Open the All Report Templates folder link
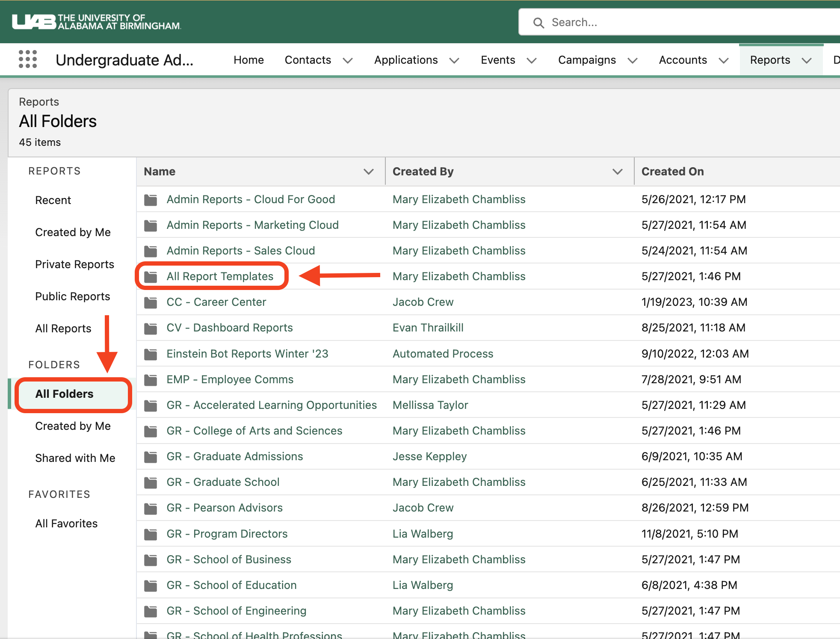This screenshot has width=840, height=639. pos(220,276)
